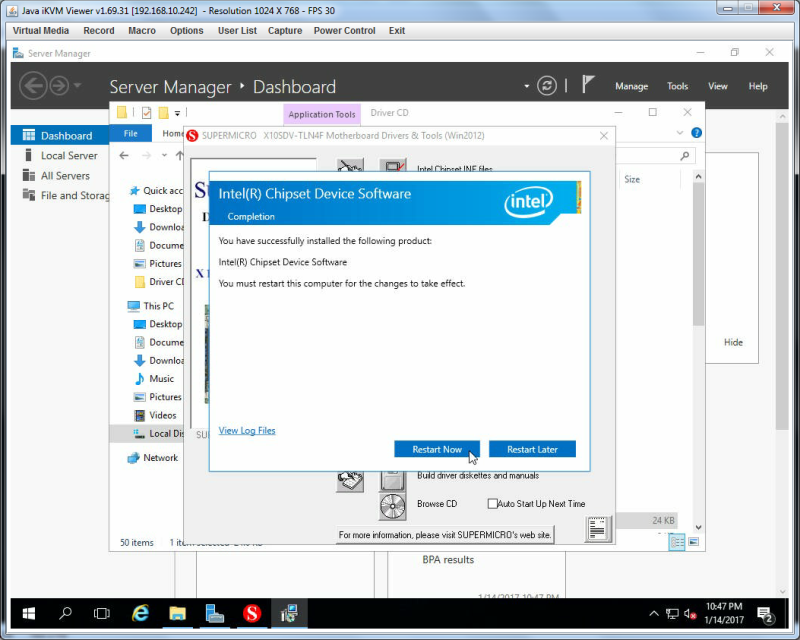Open the Windows Start button
The image size is (800, 640).
point(29,613)
